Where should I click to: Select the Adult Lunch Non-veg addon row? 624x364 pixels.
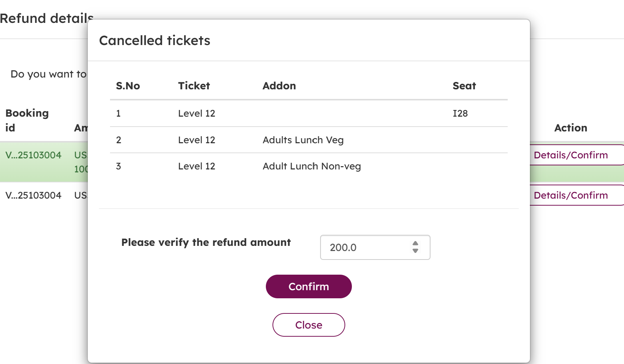(312, 166)
